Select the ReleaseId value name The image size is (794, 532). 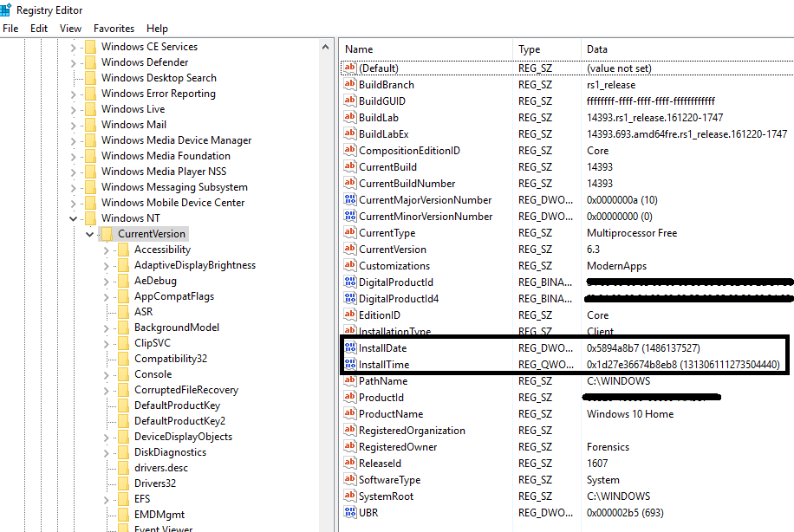click(380, 464)
